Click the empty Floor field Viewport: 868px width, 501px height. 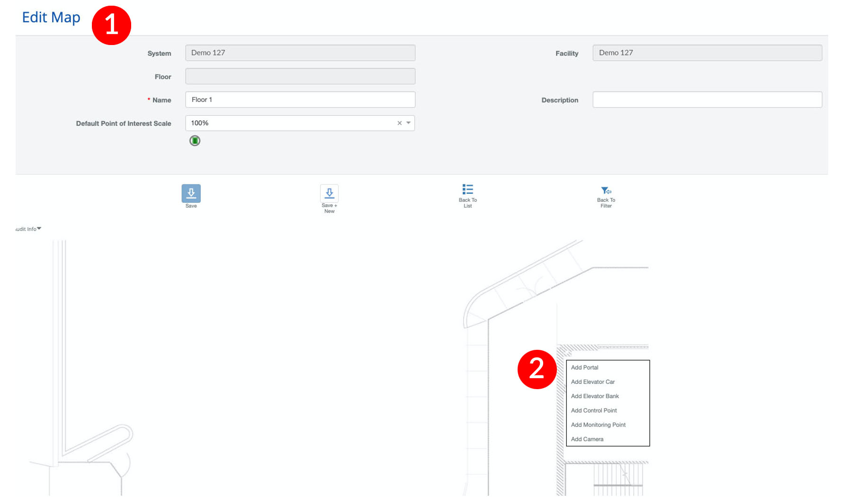(x=300, y=76)
